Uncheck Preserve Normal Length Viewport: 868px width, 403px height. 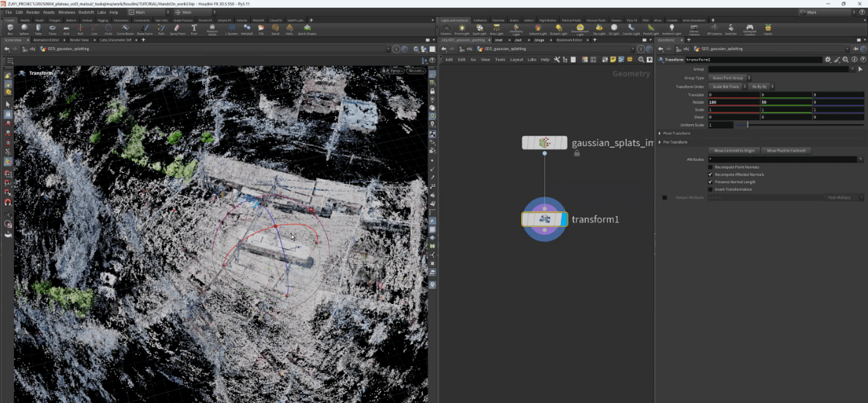pyautogui.click(x=710, y=182)
